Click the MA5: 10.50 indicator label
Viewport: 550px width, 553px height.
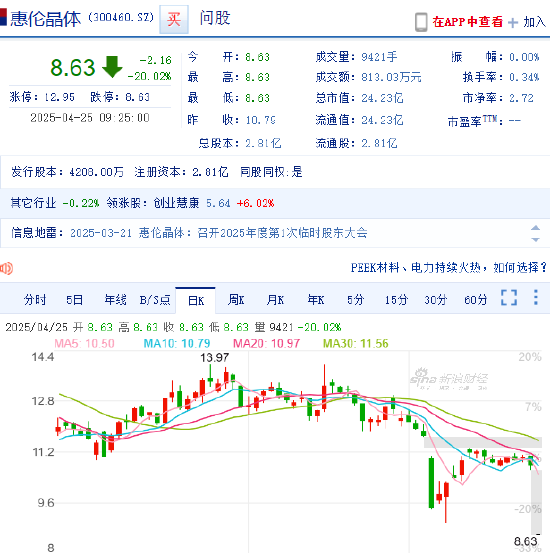click(84, 343)
